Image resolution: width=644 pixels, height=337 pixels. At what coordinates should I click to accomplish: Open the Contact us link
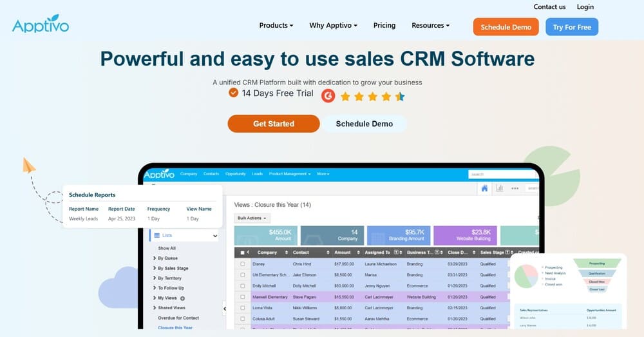(x=549, y=6)
